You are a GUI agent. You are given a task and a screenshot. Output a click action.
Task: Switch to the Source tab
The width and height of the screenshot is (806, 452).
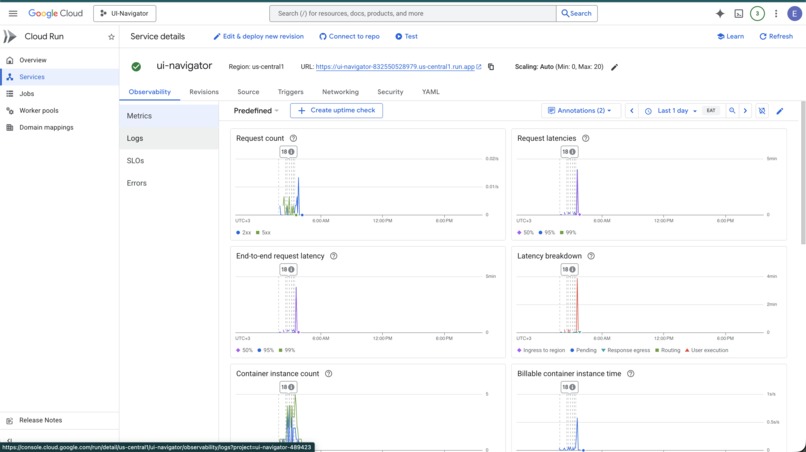click(248, 92)
